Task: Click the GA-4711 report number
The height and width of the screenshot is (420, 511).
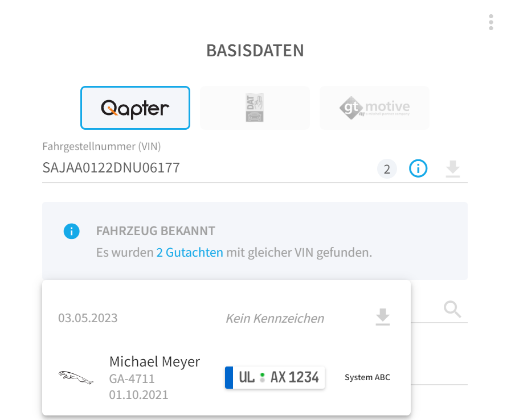Action: (132, 378)
